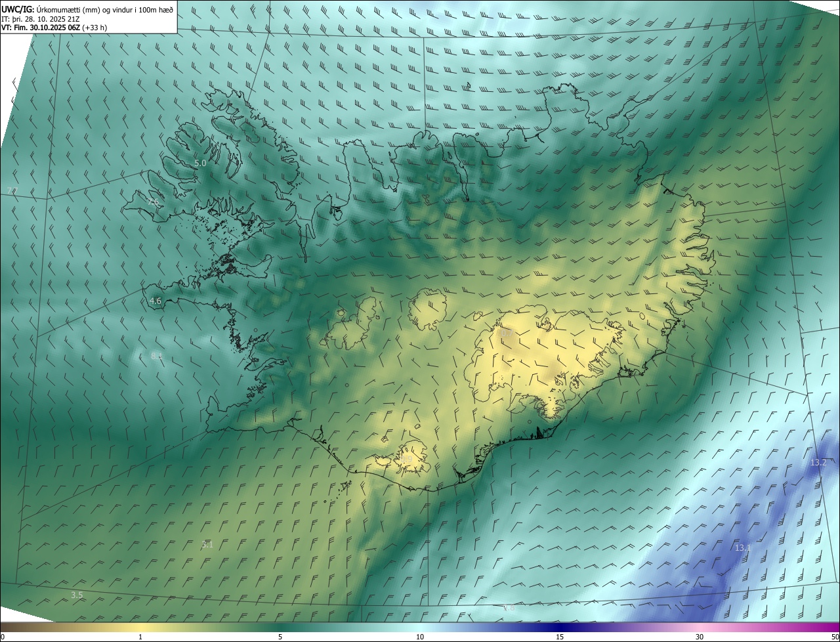Click the 1 tick on the color scale
840x642 pixels.
(x=140, y=637)
